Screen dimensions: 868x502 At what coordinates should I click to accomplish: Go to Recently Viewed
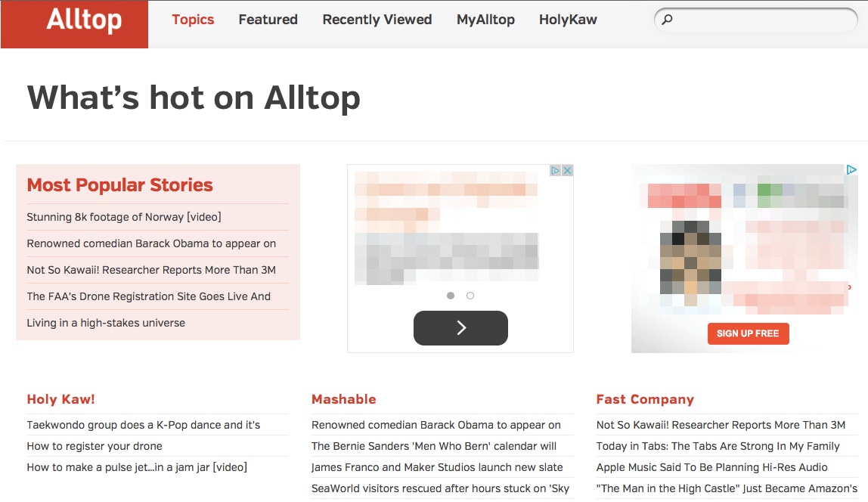(x=377, y=20)
